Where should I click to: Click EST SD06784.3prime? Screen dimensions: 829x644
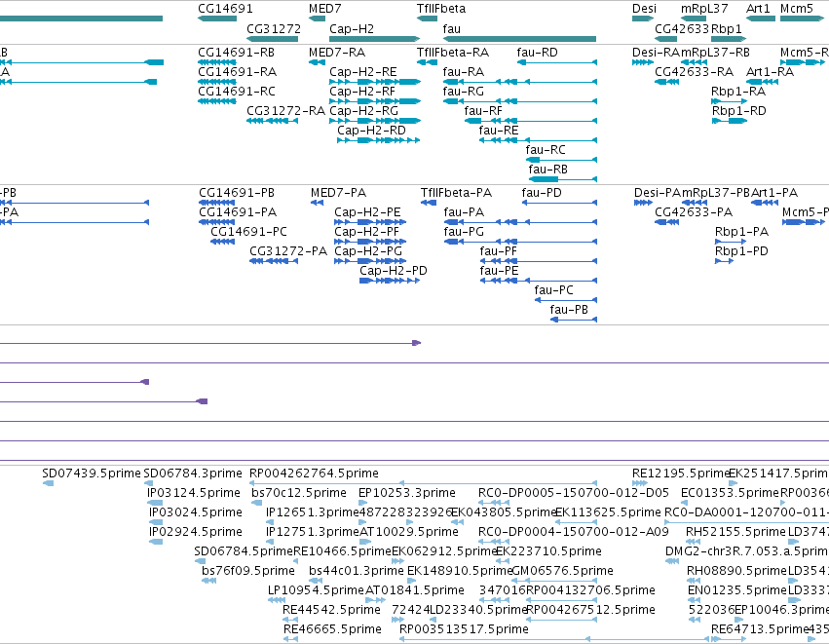coord(193,474)
